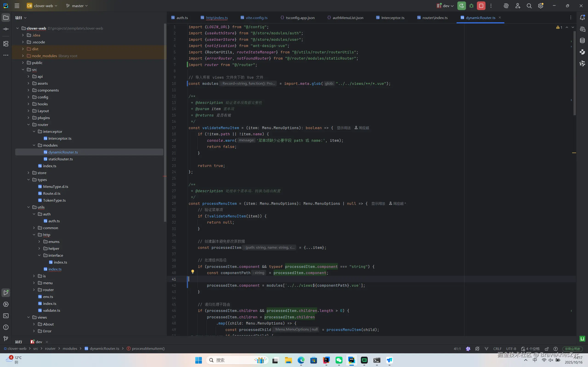The image size is (588, 367).
Task: Open the Notifications bell panel
Action: (x=582, y=17)
